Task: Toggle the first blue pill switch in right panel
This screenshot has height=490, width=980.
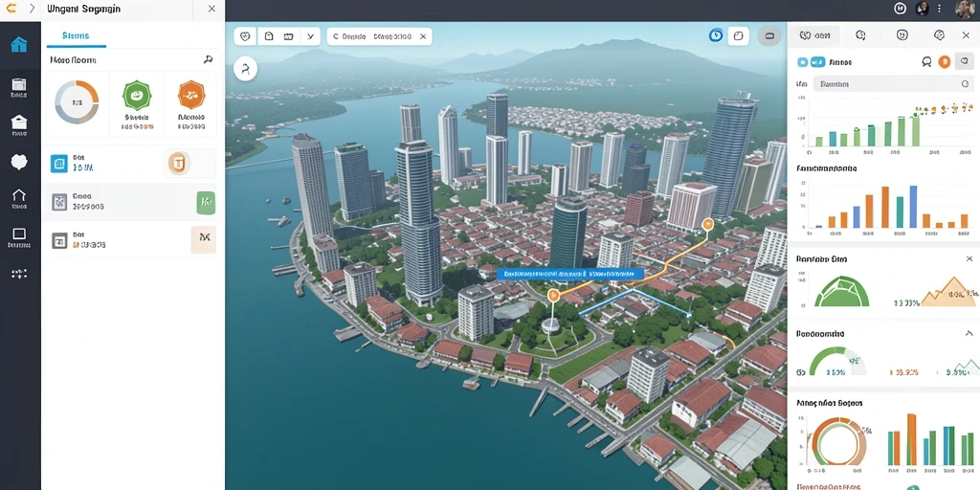Action: pyautogui.click(x=803, y=62)
